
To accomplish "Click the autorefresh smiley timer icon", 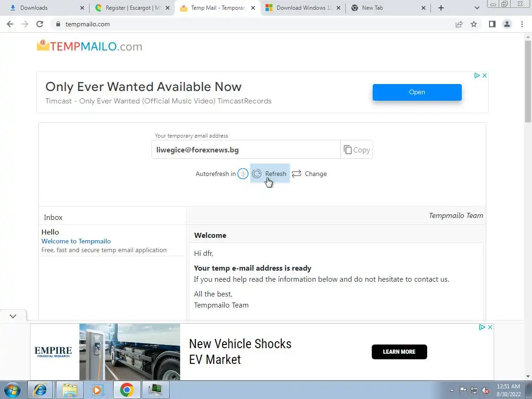I will pos(242,174).
